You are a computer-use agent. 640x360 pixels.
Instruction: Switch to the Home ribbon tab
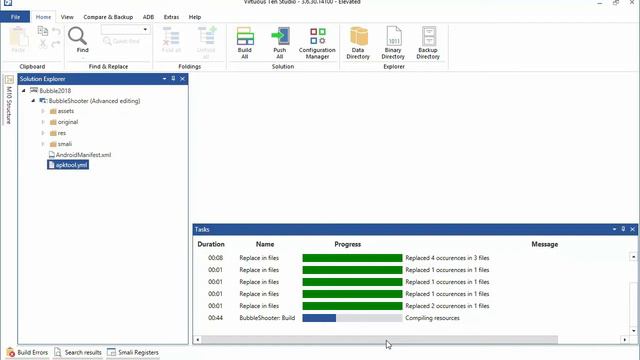click(x=43, y=17)
